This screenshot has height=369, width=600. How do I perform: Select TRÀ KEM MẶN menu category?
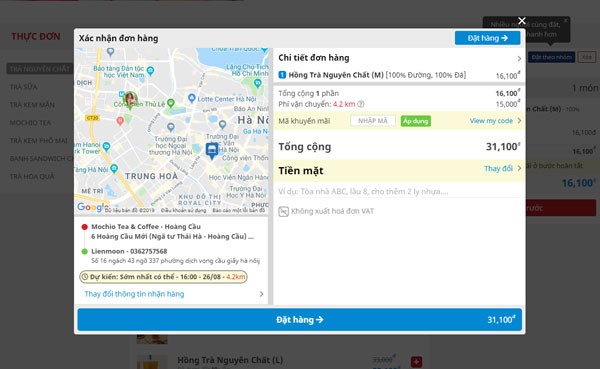[32, 105]
